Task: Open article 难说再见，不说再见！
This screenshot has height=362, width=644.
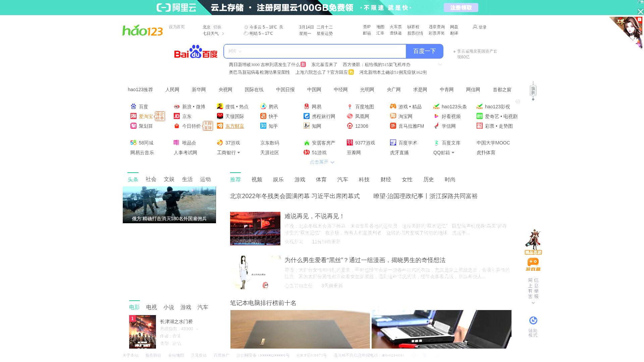Action: pyautogui.click(x=315, y=217)
